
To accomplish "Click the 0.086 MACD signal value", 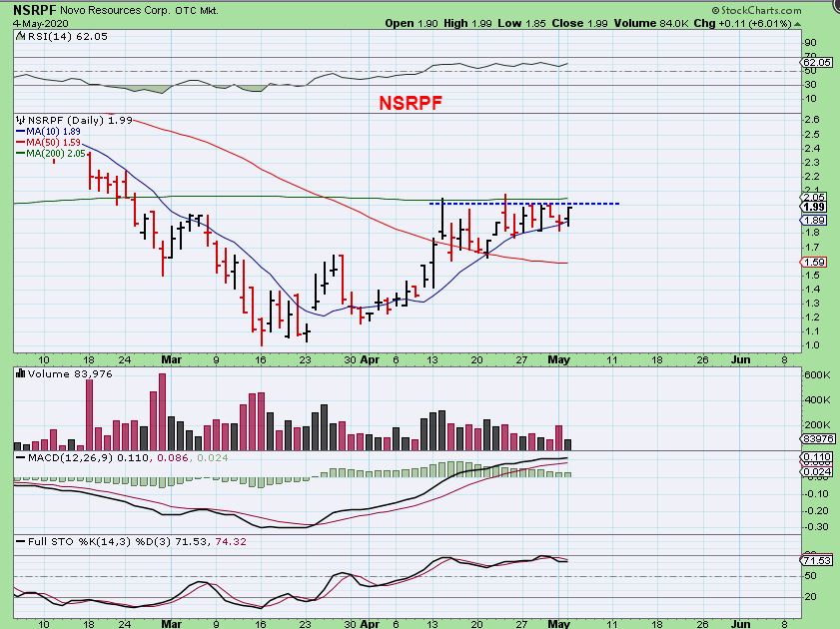I will click(x=173, y=457).
